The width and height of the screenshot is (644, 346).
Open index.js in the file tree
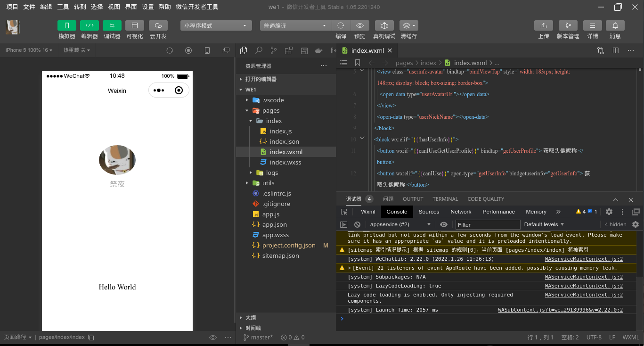[x=286, y=131]
